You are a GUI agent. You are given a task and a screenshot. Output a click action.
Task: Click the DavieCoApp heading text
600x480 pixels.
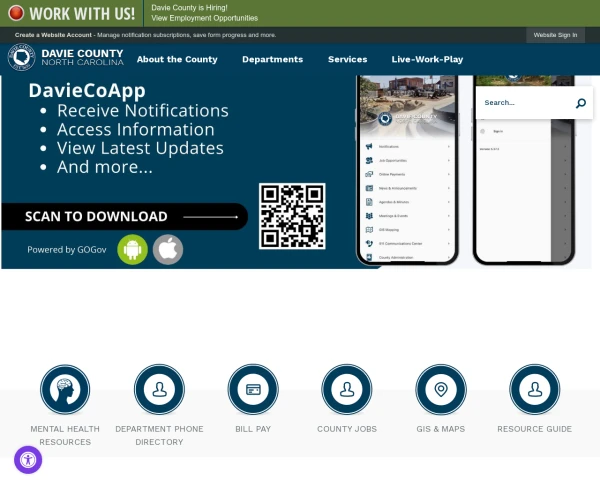click(87, 91)
